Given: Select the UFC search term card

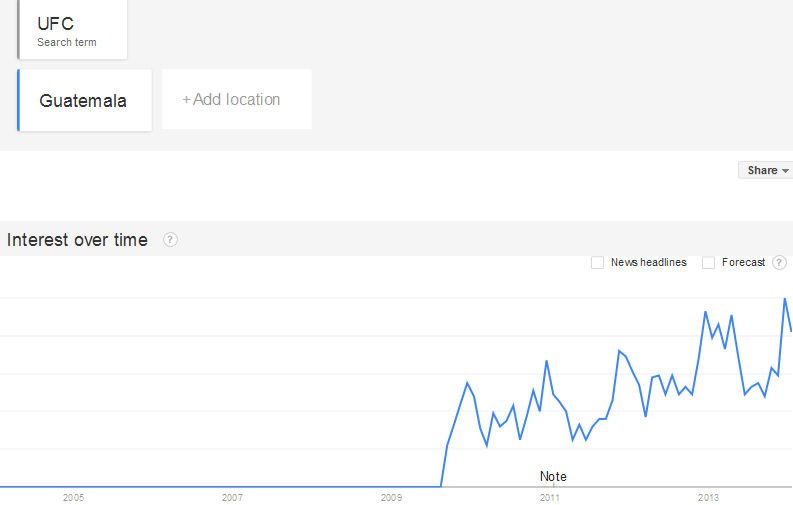Looking at the screenshot, I should tap(73, 30).
